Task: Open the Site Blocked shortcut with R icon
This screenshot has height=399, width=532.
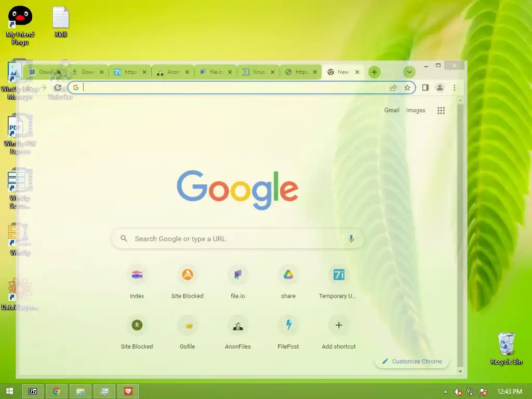Action: [137, 332]
